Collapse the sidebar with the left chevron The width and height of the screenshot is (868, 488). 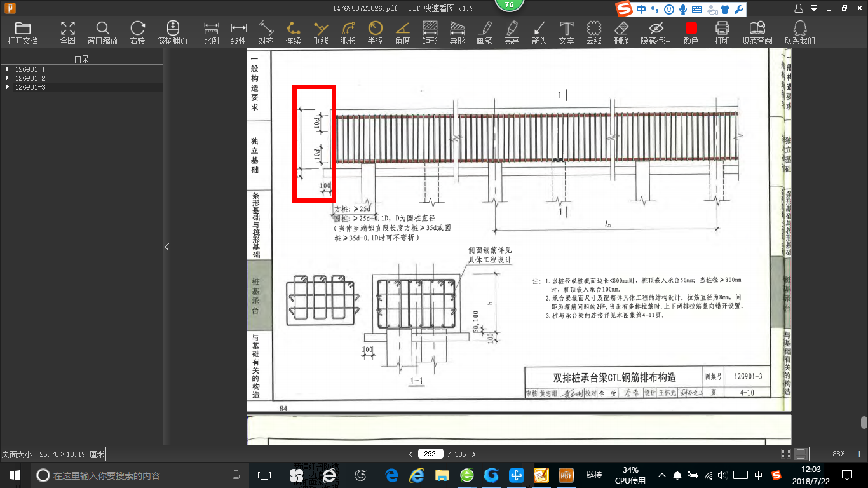[167, 247]
